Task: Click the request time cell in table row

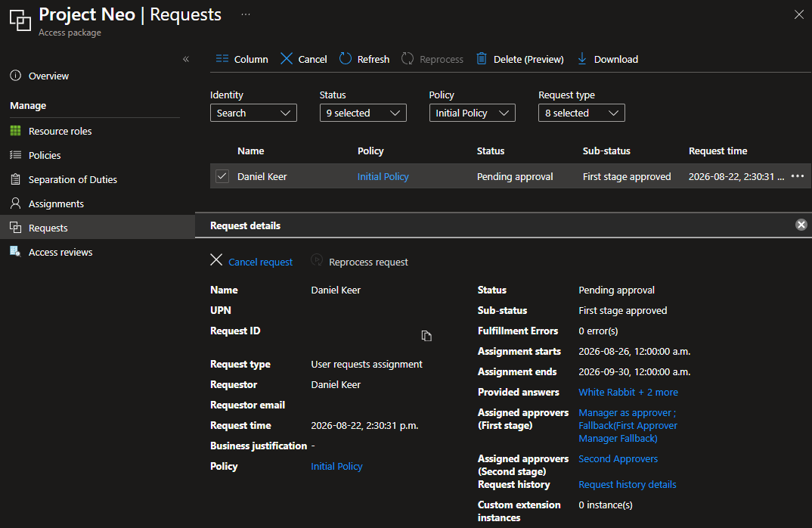Action: point(736,177)
